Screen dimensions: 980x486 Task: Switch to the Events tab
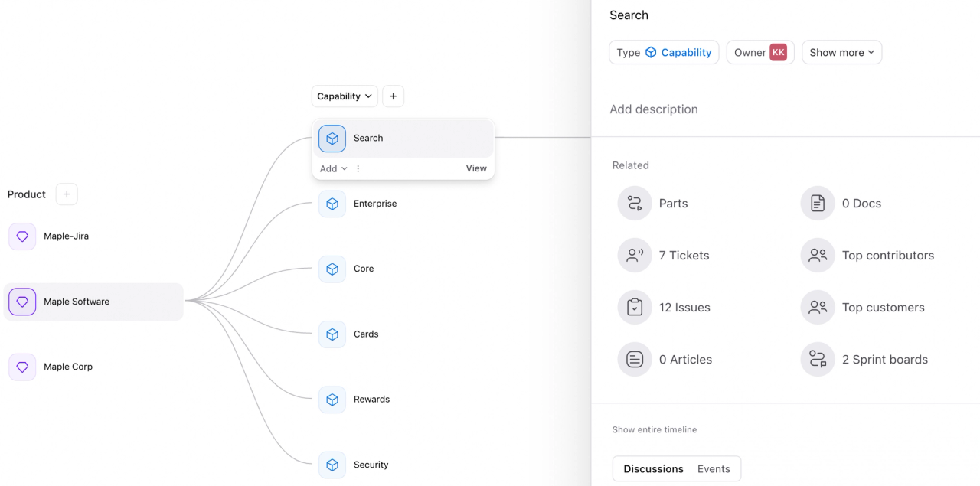pyautogui.click(x=714, y=468)
